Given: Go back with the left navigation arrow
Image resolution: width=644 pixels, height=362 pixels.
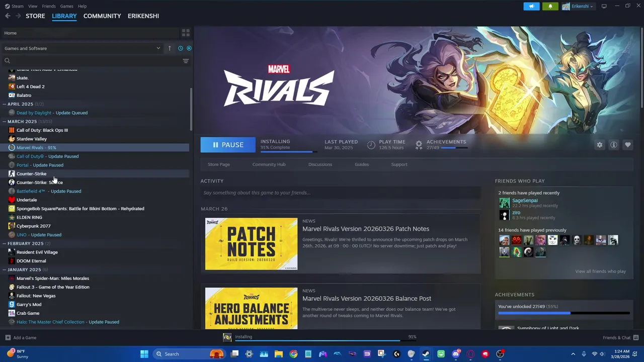Looking at the screenshot, I should (x=8, y=16).
